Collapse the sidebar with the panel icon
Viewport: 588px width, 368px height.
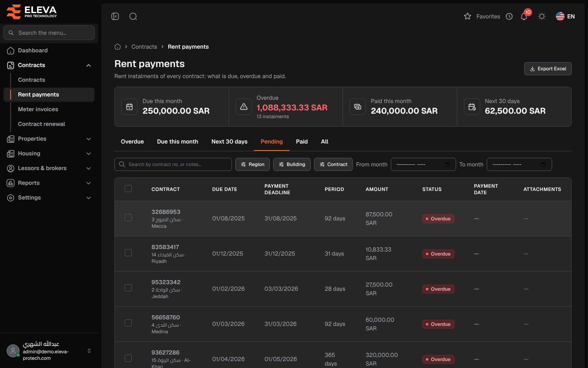pyautogui.click(x=115, y=16)
